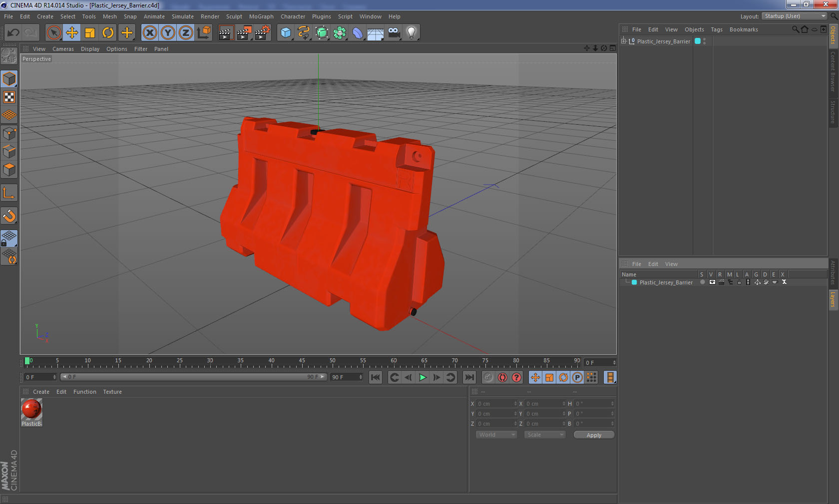Enable axis modification tool
This screenshot has width=839, height=504.
pyautogui.click(x=9, y=193)
